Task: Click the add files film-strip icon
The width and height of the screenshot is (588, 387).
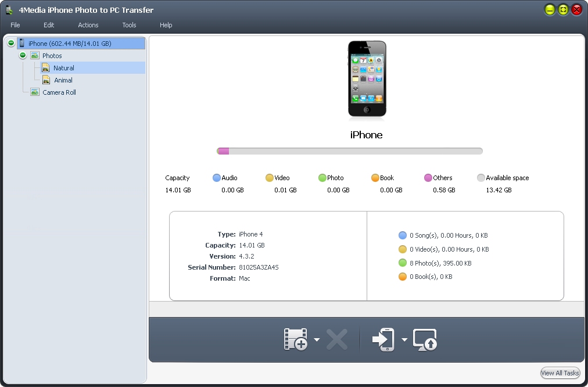Action: point(296,339)
